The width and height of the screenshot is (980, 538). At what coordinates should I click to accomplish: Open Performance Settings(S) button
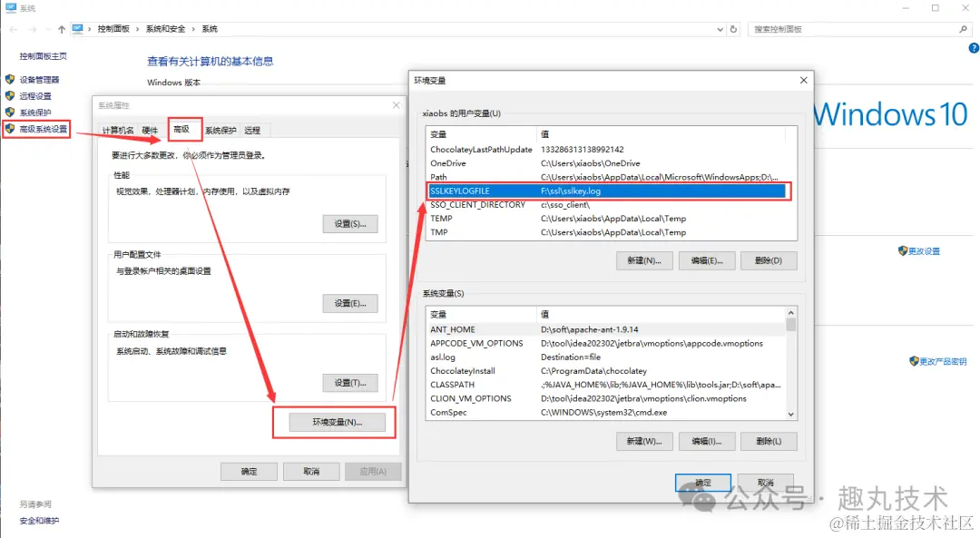point(350,224)
